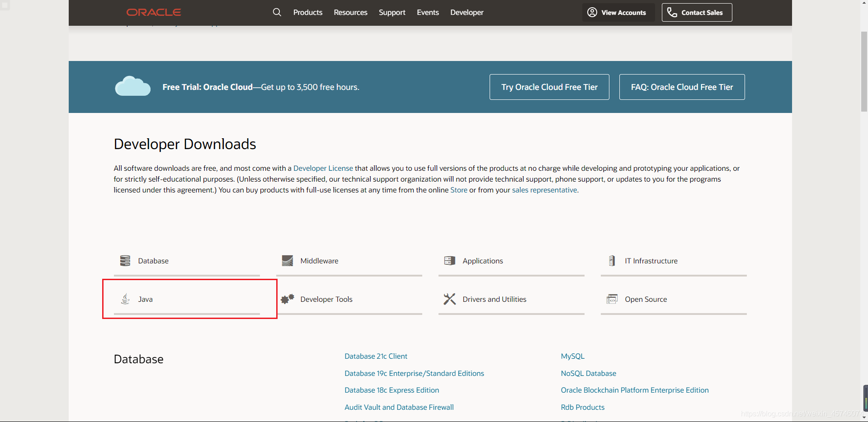Select the Database category tab
Viewport: 868px width, 422px height.
187,261
